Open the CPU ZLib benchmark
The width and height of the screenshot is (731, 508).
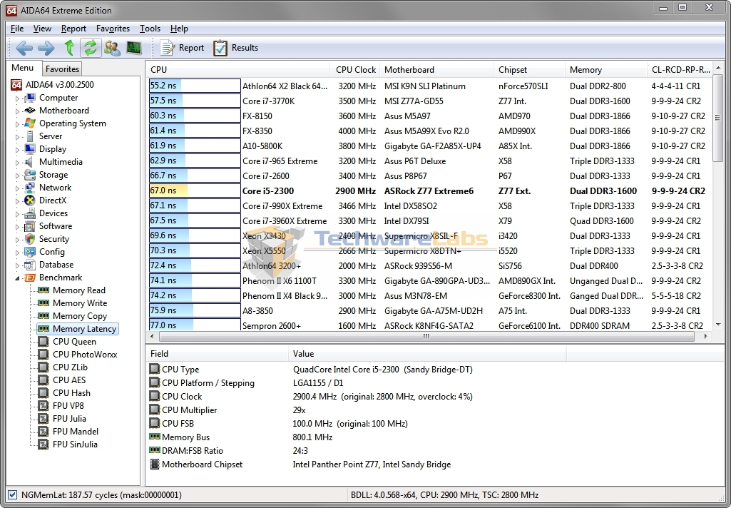tap(62, 367)
